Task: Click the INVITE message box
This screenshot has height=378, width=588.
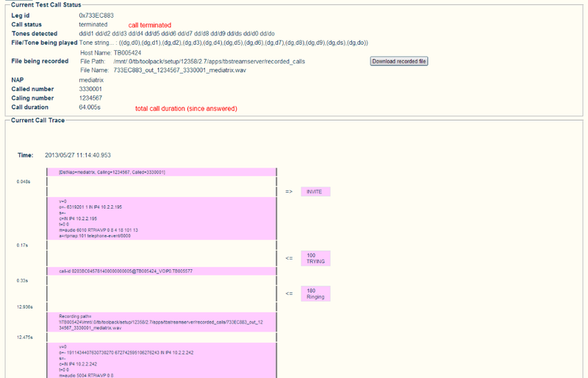Action: [x=315, y=192]
